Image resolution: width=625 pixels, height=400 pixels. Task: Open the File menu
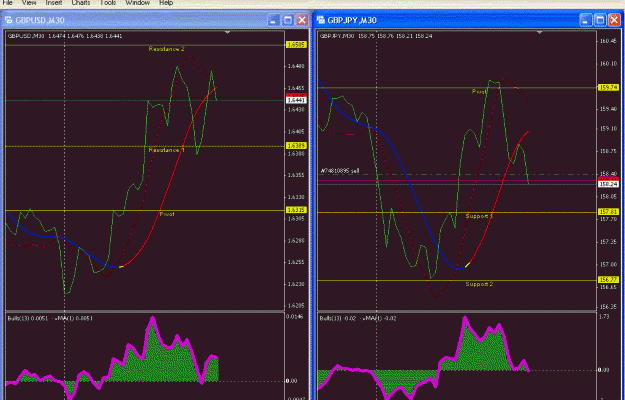[7, 2]
